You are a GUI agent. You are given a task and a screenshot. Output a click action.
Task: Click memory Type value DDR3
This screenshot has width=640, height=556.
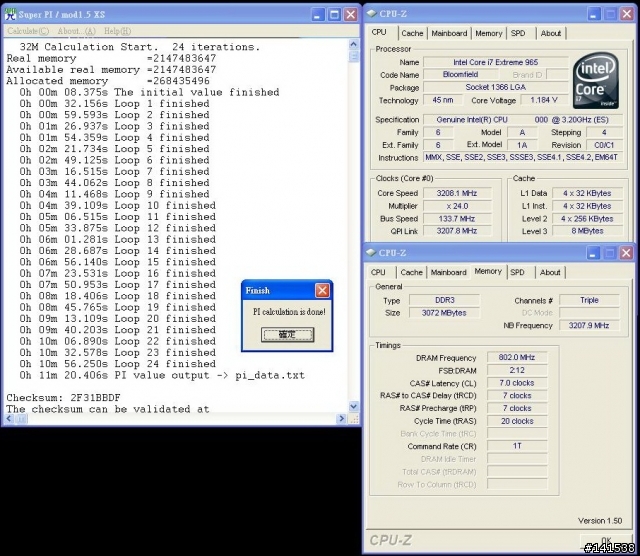[444, 300]
